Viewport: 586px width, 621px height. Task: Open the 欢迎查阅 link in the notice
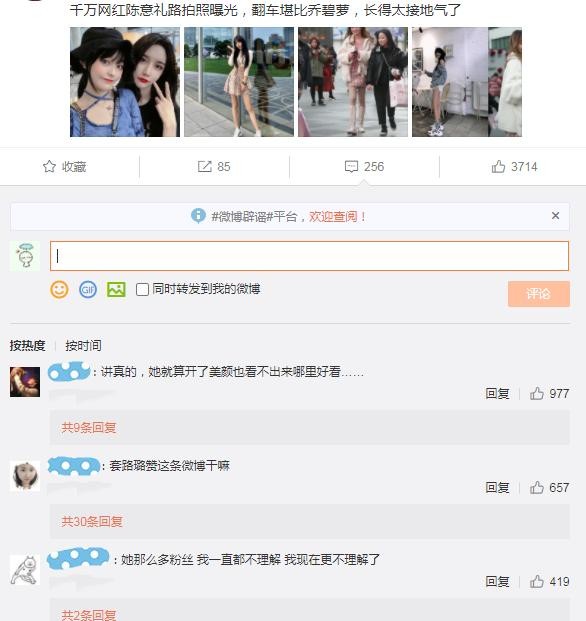click(x=337, y=217)
